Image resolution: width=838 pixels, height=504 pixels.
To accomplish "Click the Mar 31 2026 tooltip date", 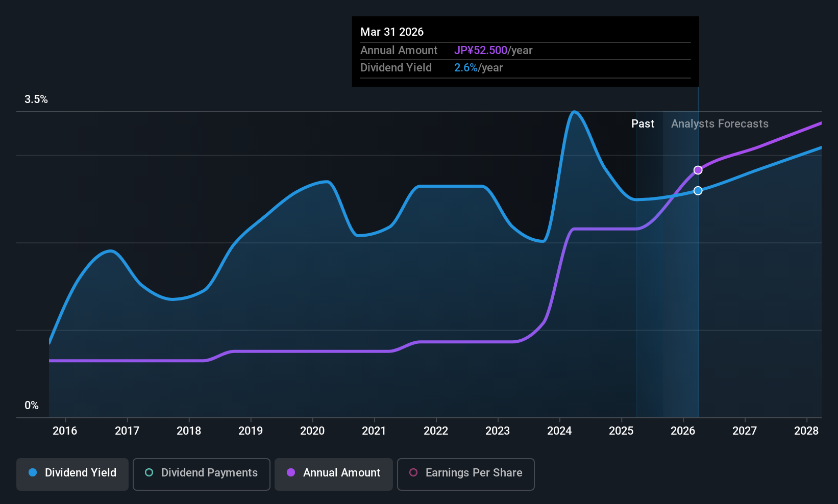I will [x=392, y=32].
